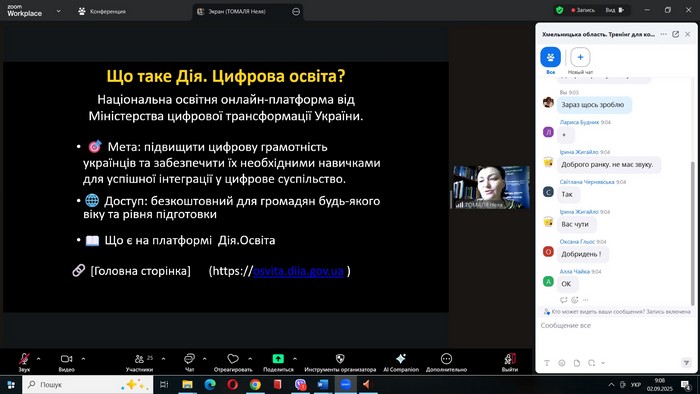Toggle the Chat panel button

coord(189,359)
